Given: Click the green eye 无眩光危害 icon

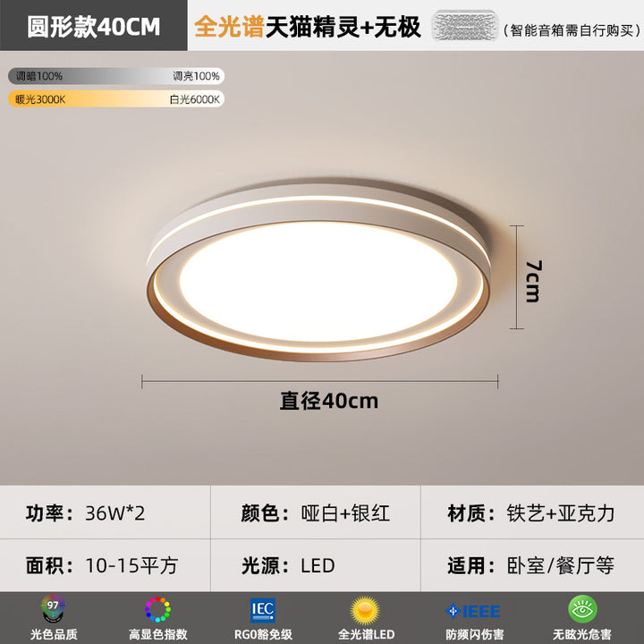Looking at the screenshot, I should [x=582, y=609].
